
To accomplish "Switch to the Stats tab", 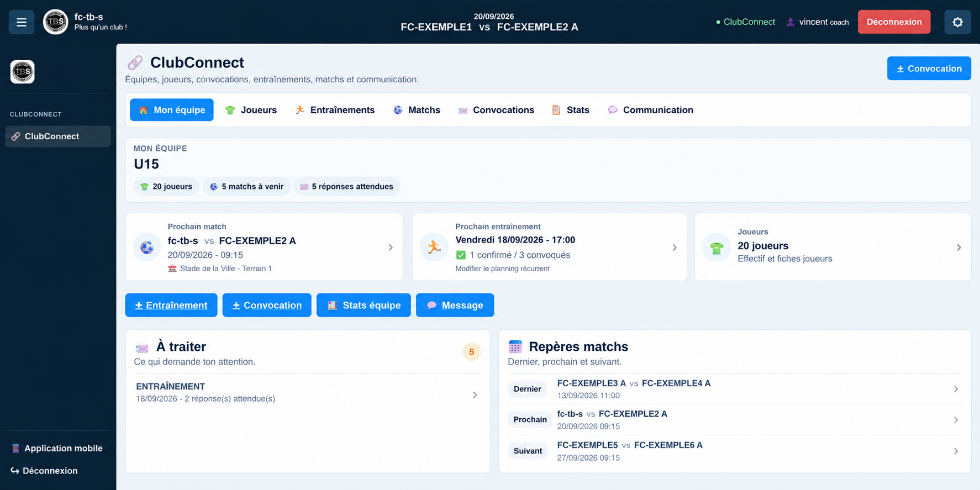I will click(x=571, y=110).
